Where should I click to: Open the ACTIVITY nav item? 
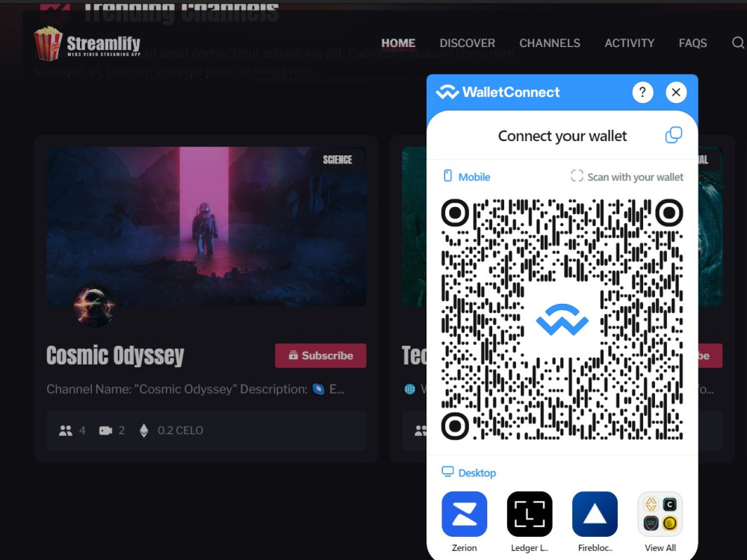pos(629,43)
